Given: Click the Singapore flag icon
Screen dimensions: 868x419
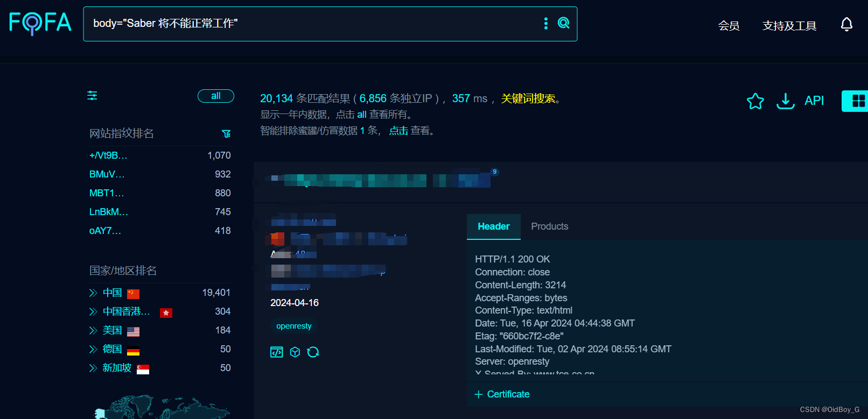Looking at the screenshot, I should coord(143,369).
